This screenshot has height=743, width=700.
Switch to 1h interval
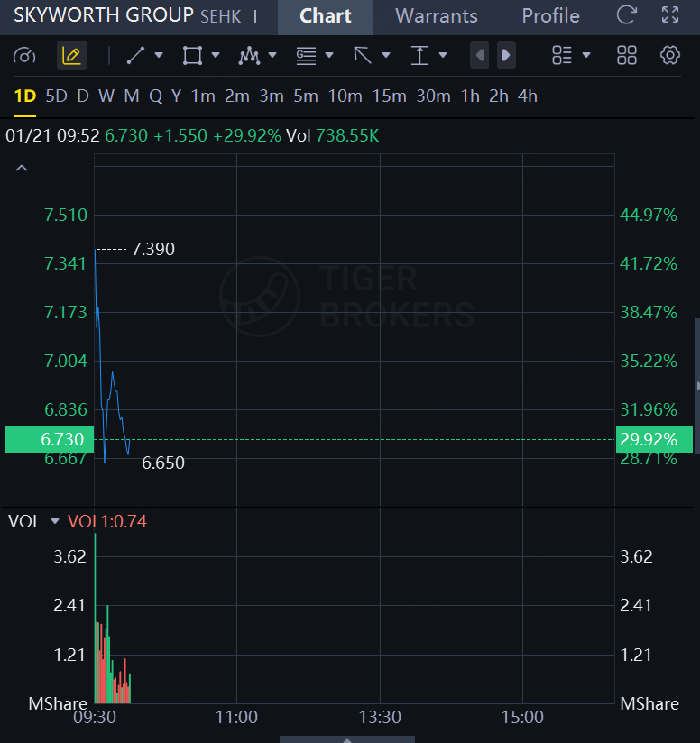470,96
